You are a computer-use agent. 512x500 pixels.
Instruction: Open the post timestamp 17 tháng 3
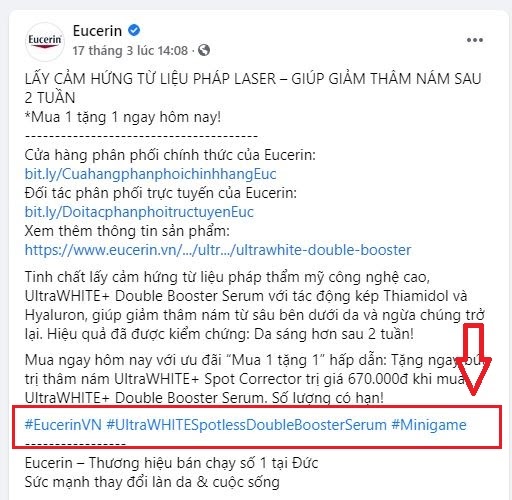pyautogui.click(x=130, y=51)
